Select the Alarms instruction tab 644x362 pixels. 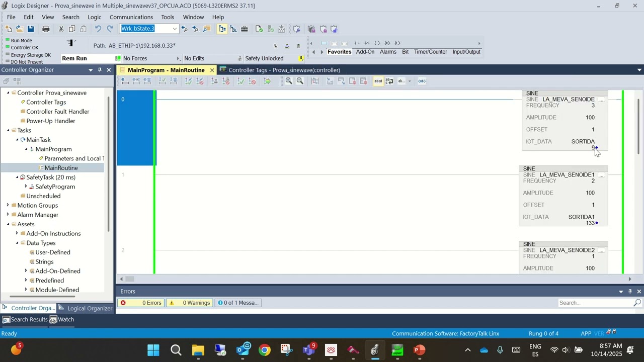pyautogui.click(x=388, y=52)
